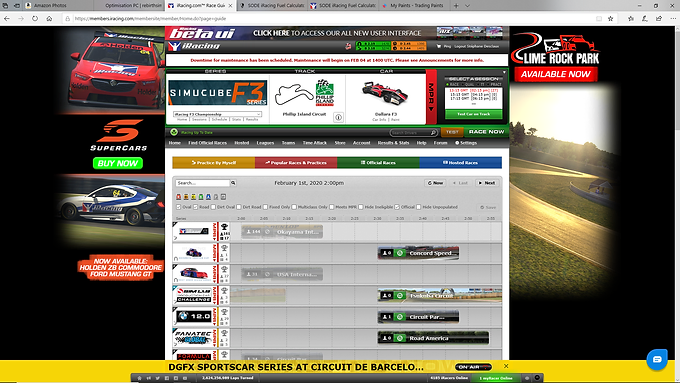Click trophy icon on the Okayama series row

pyautogui.click(x=224, y=227)
